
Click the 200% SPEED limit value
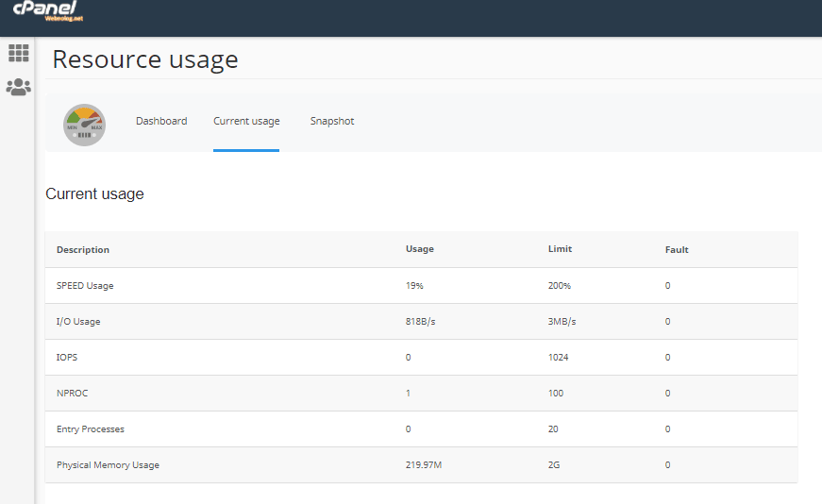point(560,286)
